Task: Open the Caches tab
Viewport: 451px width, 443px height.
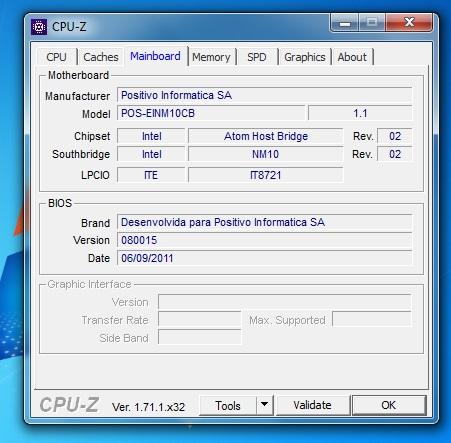Action: (101, 57)
